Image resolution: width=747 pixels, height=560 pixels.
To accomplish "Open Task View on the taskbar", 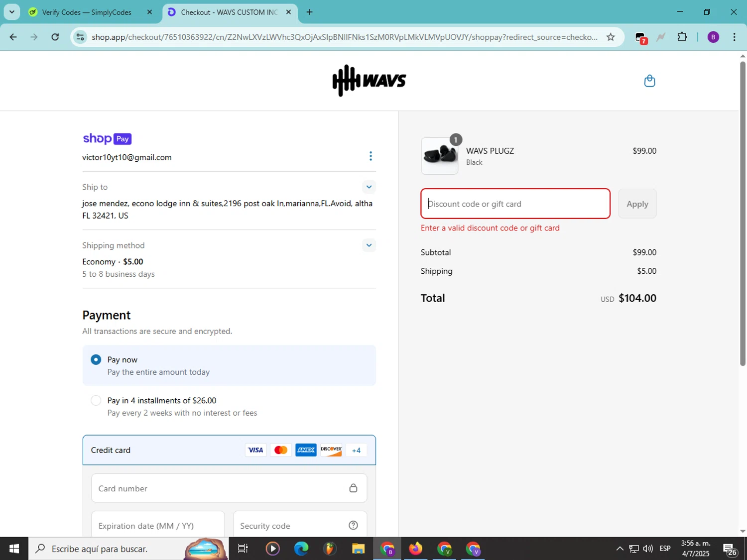I will (x=243, y=549).
